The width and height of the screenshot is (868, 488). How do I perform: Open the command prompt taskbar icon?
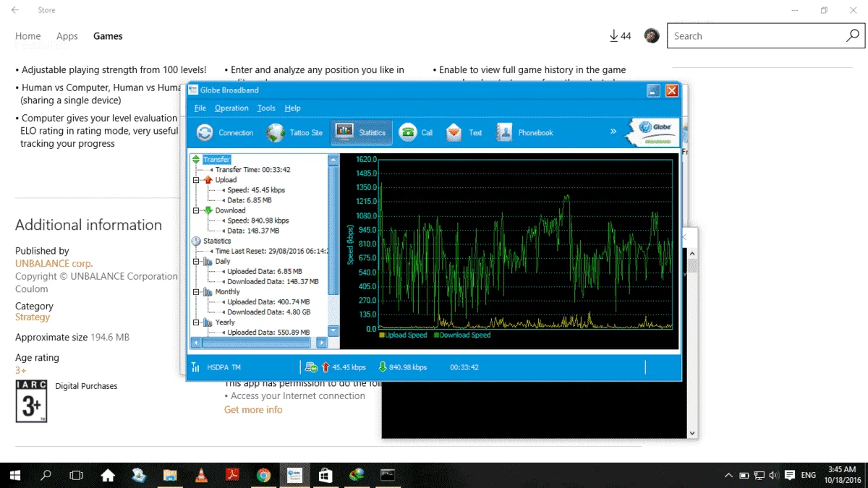coord(388,475)
